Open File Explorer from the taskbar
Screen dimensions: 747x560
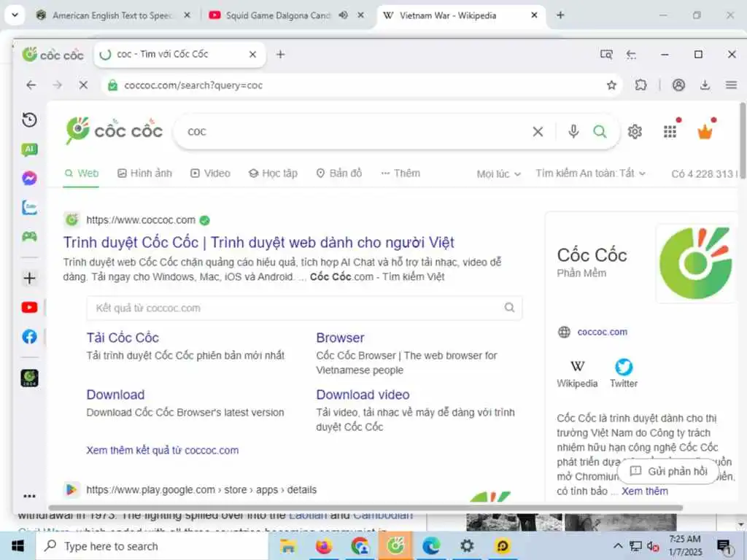pyautogui.click(x=287, y=545)
